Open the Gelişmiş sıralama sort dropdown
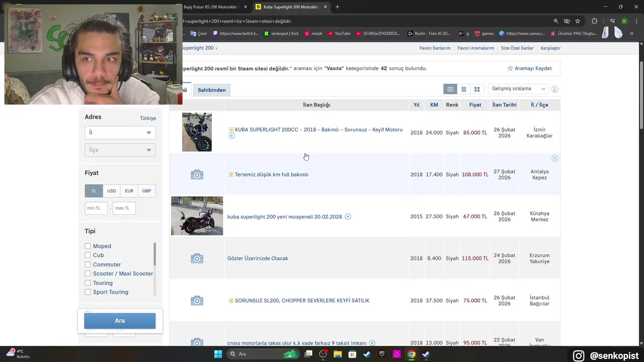Image resolution: width=644 pixels, height=362 pixels. (518, 89)
